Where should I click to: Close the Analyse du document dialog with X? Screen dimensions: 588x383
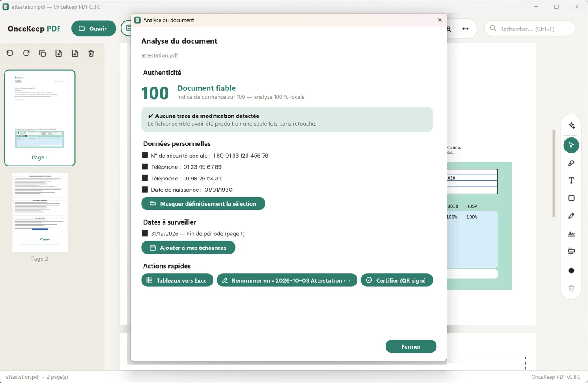440,20
